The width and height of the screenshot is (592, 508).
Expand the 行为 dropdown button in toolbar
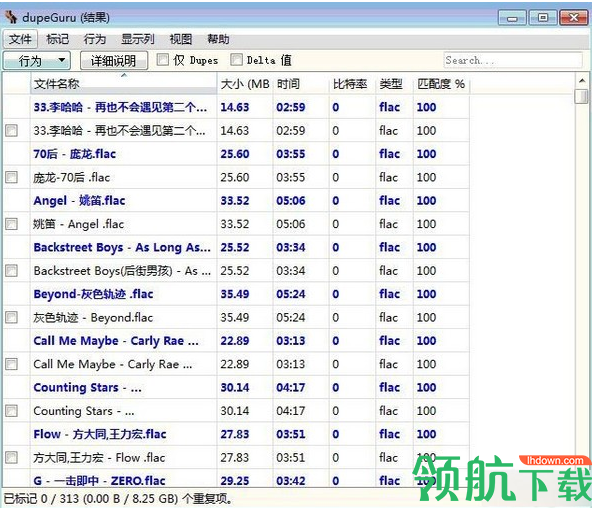coord(37,60)
